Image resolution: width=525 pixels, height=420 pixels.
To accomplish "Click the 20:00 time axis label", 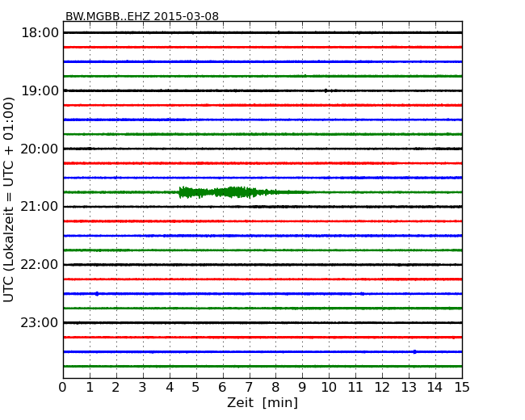I will (x=40, y=149).
